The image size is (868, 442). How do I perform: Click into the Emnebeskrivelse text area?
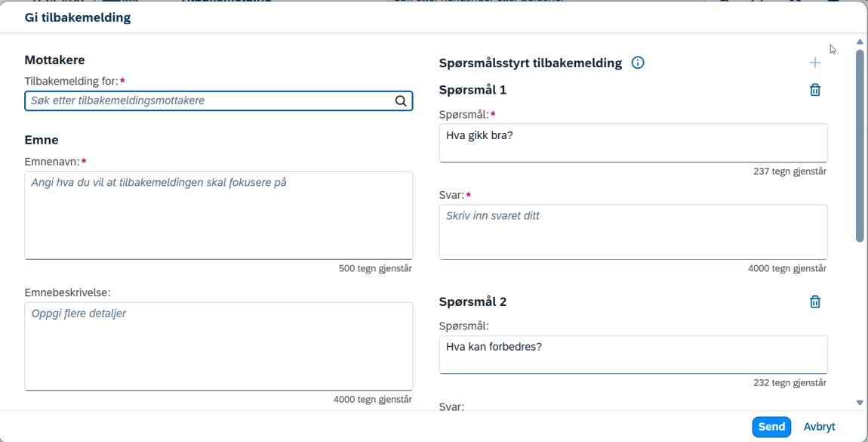click(x=219, y=346)
